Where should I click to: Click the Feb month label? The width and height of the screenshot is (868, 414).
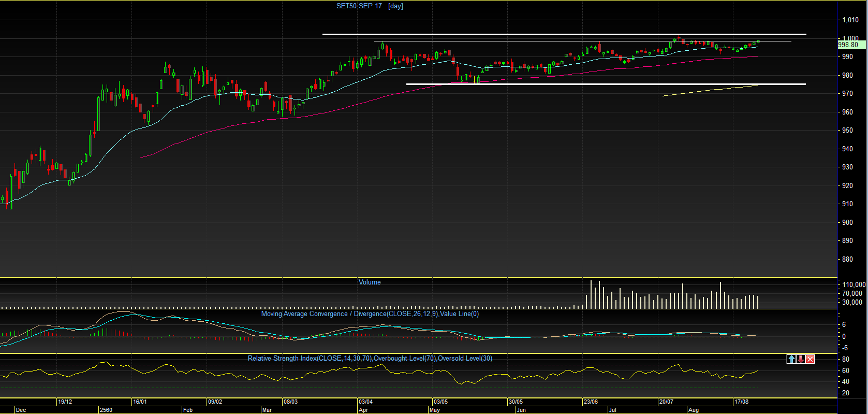click(x=188, y=410)
